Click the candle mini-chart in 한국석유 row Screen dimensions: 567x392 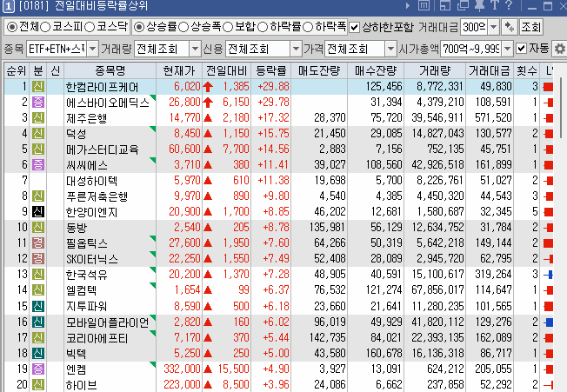pyautogui.click(x=549, y=275)
